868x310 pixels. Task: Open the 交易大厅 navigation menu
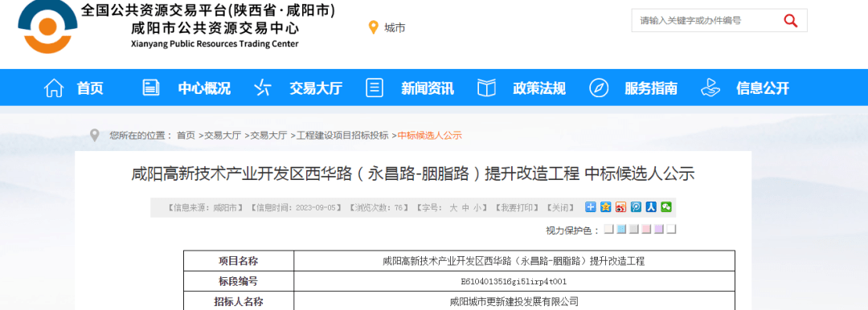tap(316, 88)
